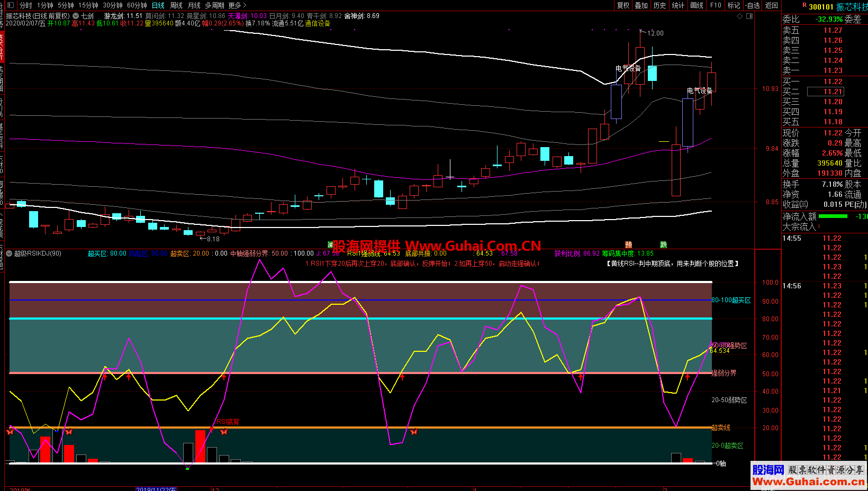This screenshot has width=868, height=491.
Task: Switch to the 15分钟 period
Action: [88, 5]
